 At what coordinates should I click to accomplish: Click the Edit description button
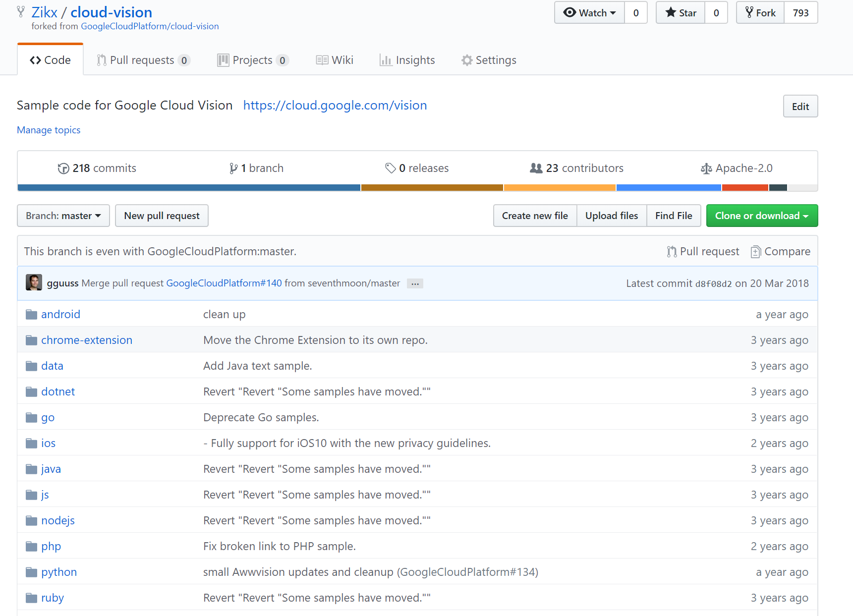tap(800, 106)
